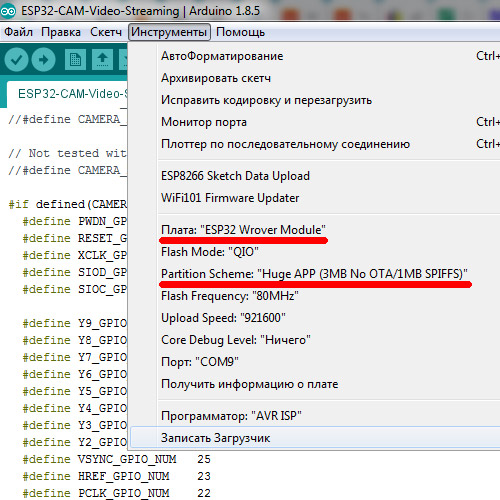
Task: Select the ESP32-CAM-Video sketch tab
Action: click(68, 94)
